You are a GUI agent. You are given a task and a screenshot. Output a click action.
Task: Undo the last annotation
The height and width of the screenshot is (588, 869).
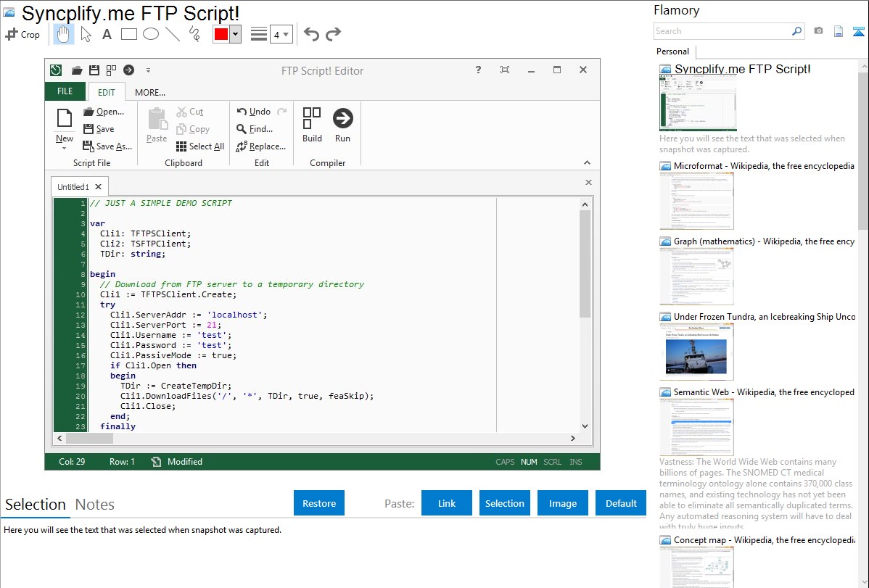311,34
